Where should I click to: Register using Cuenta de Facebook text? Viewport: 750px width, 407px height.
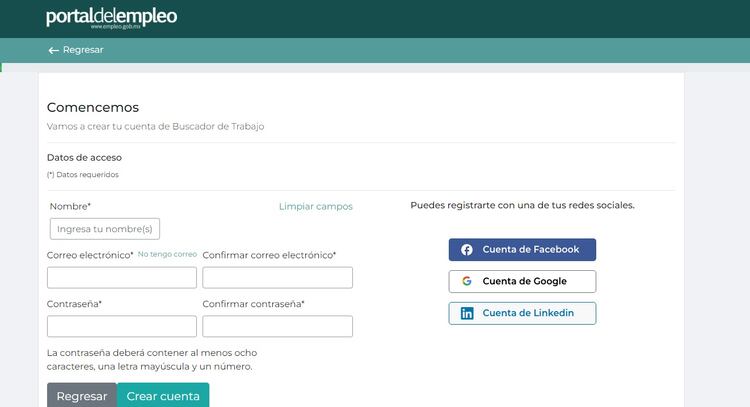(x=530, y=250)
